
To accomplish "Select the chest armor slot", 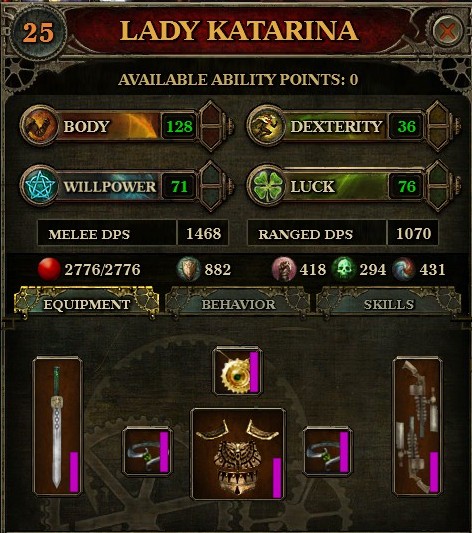I will [x=238, y=454].
